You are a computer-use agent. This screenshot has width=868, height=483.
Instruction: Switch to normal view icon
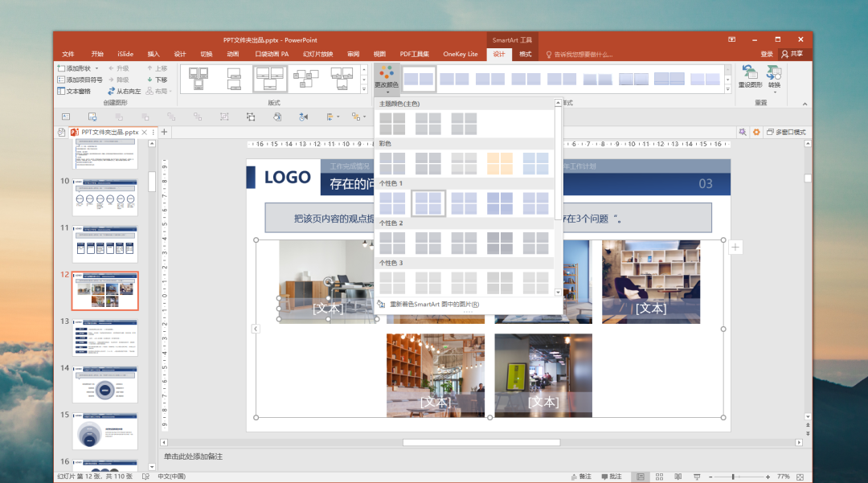point(641,477)
